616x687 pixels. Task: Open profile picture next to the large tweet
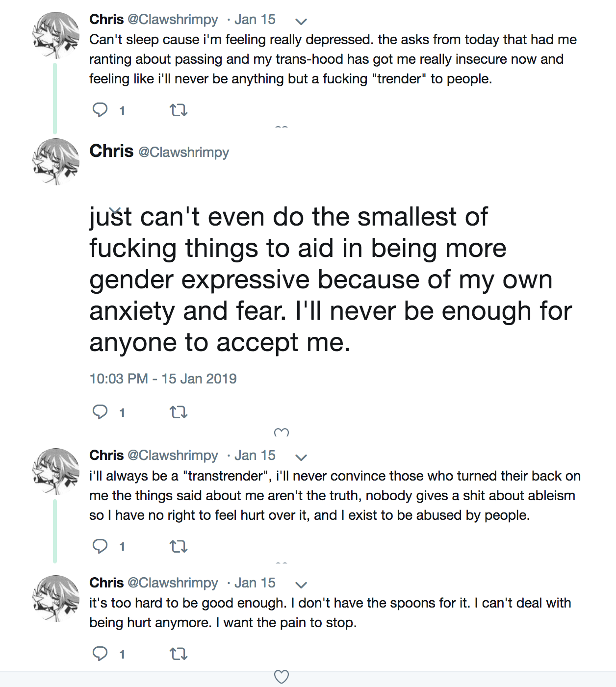coord(56,162)
